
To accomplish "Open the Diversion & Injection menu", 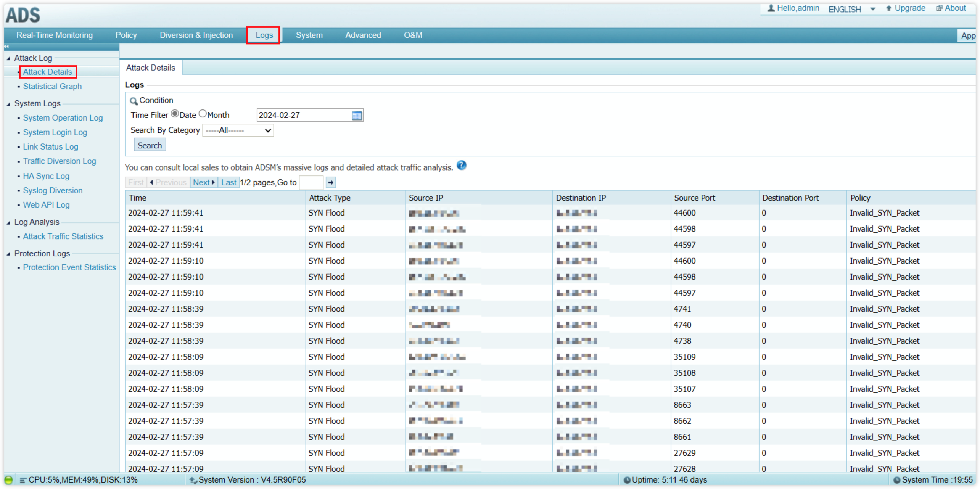I will (x=196, y=35).
